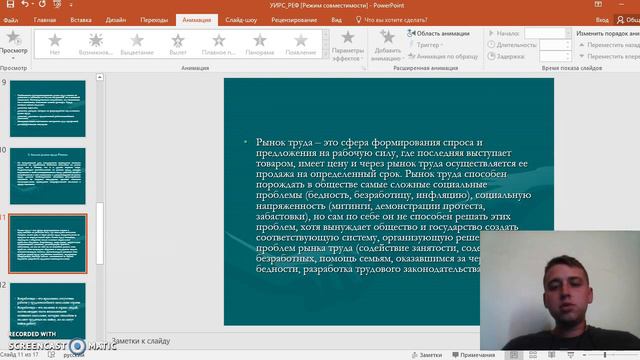Click the Save icon in quick access toolbar
Viewport: 640px width, 360px height.
(x=10, y=4)
